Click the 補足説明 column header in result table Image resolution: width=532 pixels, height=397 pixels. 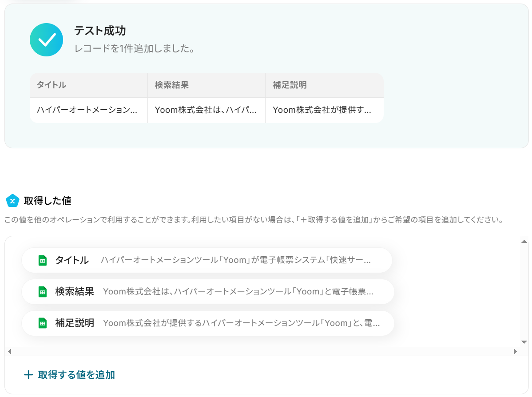click(x=324, y=85)
